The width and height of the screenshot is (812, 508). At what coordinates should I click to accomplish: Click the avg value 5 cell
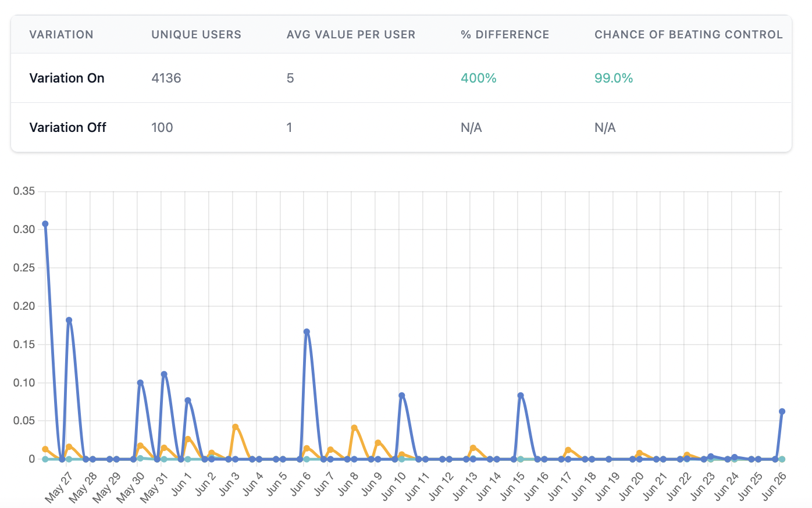(290, 78)
